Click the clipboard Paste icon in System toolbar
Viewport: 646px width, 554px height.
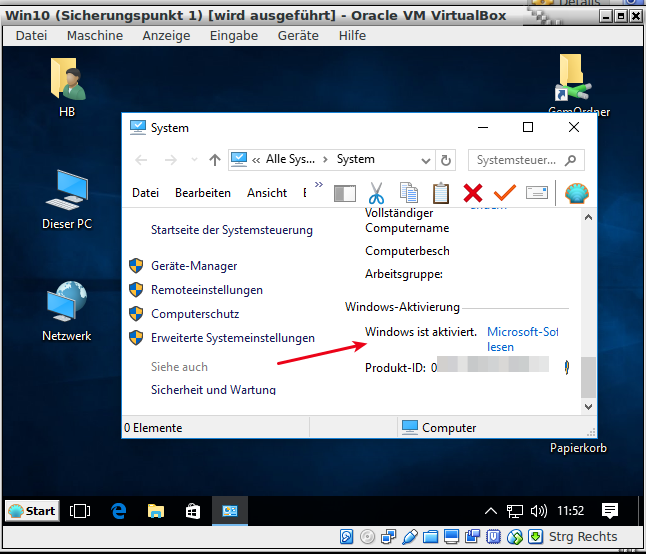(x=440, y=193)
